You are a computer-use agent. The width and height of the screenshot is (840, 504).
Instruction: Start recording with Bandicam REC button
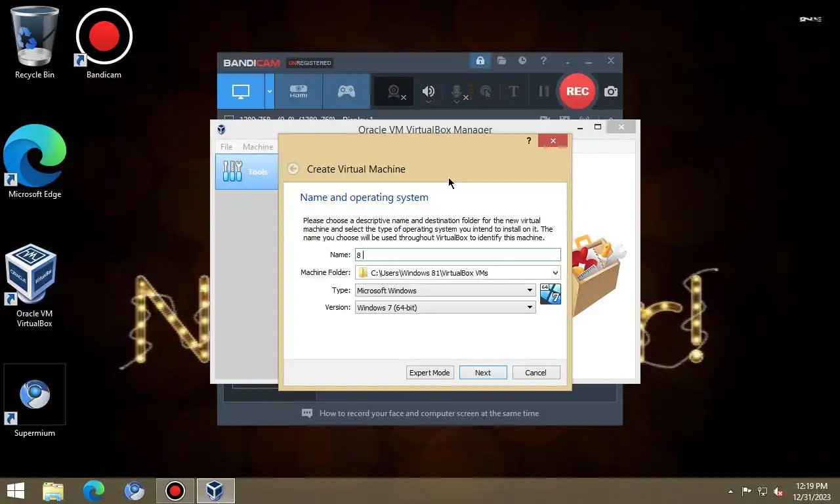[577, 91]
